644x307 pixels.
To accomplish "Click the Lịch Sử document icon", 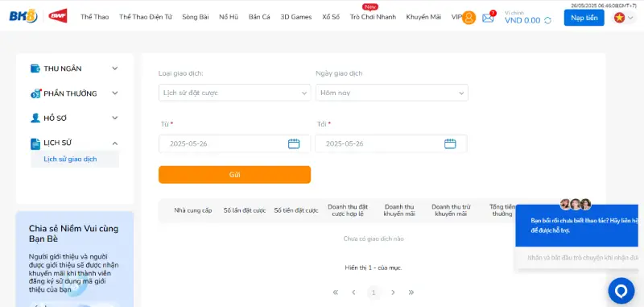I will point(35,143).
